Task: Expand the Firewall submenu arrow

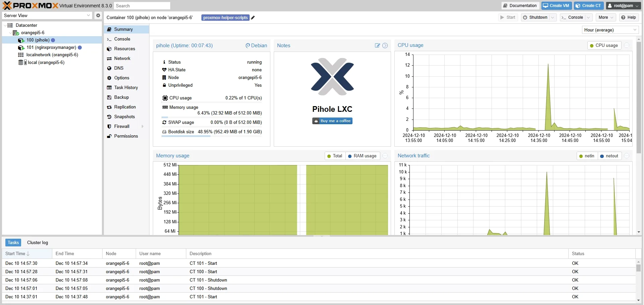Action: coord(143,127)
